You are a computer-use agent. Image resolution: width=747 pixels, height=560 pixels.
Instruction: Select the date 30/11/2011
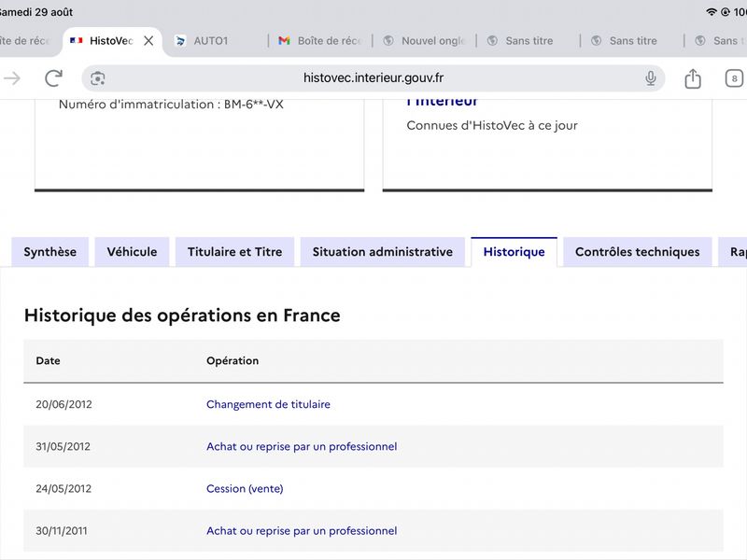pos(62,531)
